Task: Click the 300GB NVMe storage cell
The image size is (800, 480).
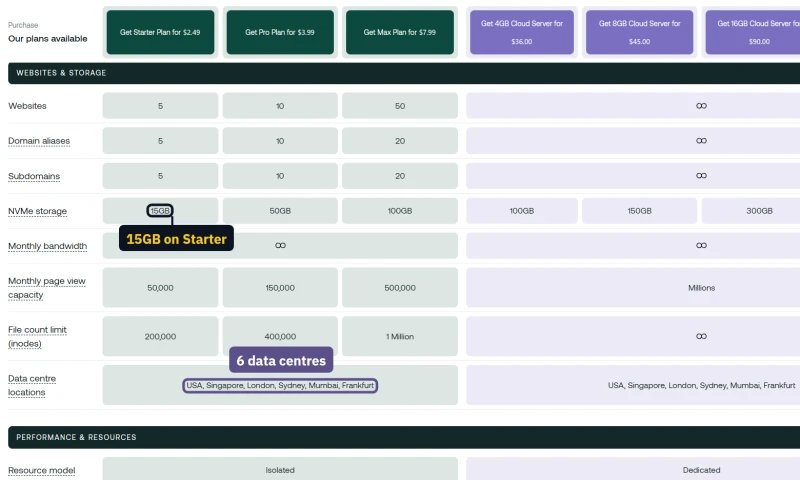Action: pyautogui.click(x=751, y=211)
